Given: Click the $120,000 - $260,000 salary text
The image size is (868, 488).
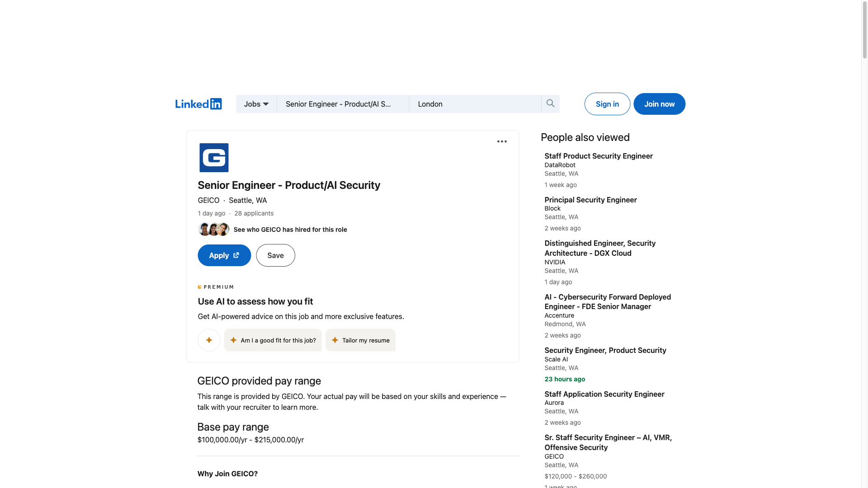Looking at the screenshot, I should click(576, 476).
